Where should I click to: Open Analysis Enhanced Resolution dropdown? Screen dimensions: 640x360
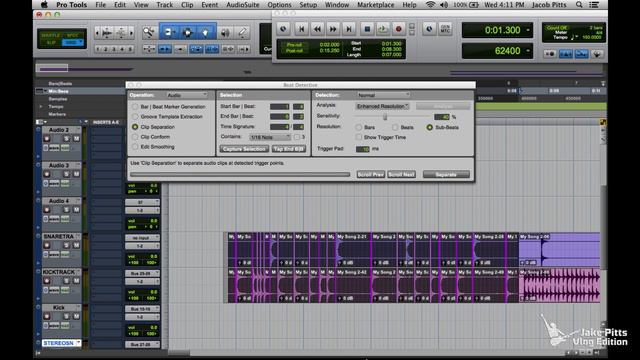tap(383, 106)
